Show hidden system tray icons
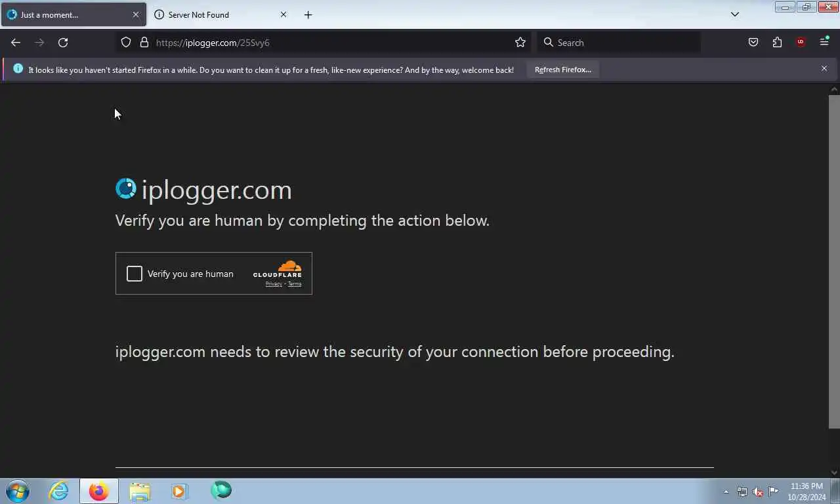 (726, 492)
